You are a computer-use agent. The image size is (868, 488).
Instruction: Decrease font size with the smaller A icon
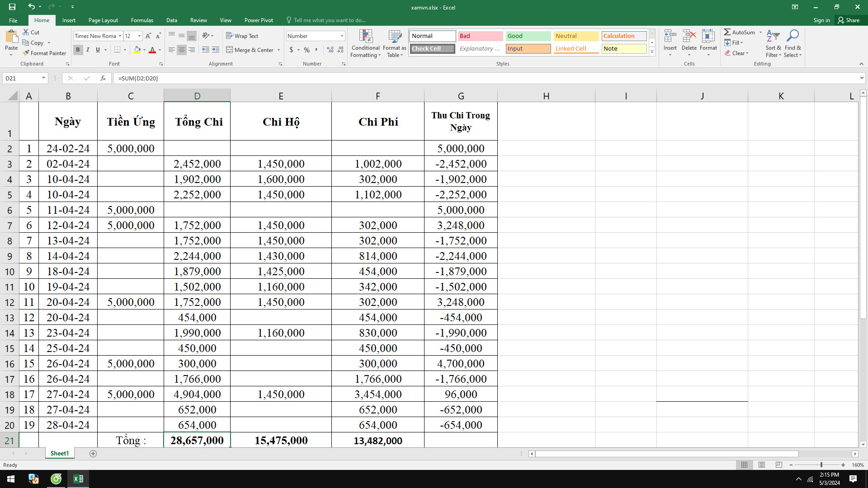(x=158, y=36)
